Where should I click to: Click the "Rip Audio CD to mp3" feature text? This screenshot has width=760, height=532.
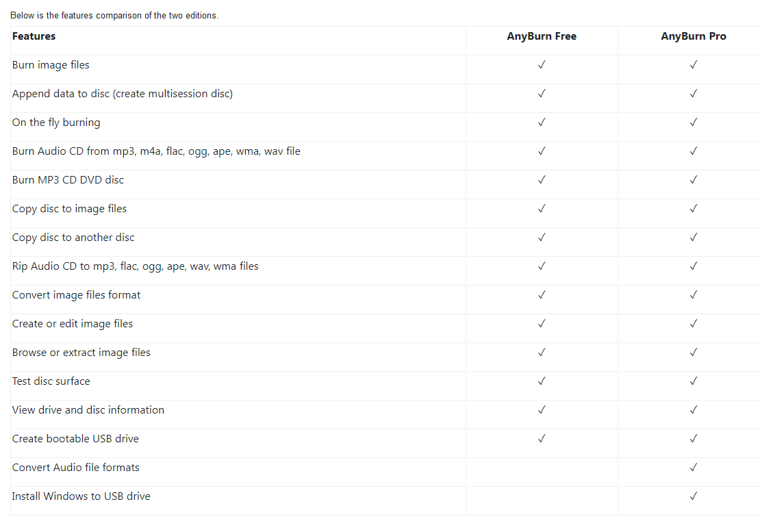136,266
